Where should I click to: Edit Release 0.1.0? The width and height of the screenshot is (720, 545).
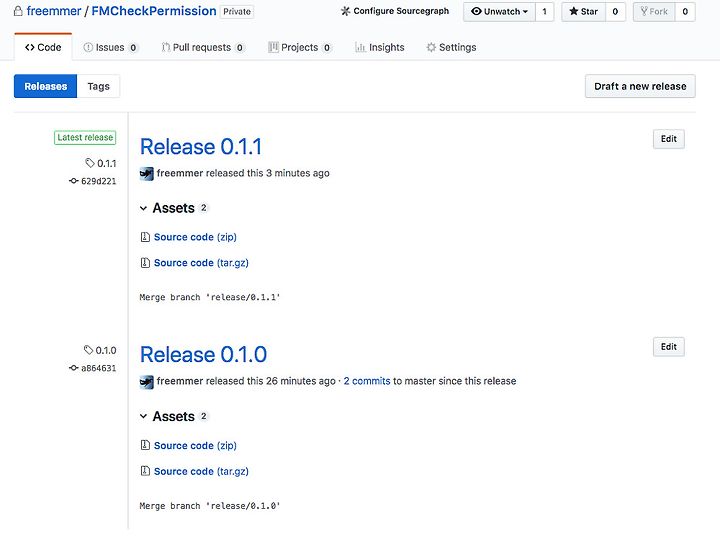(x=669, y=347)
